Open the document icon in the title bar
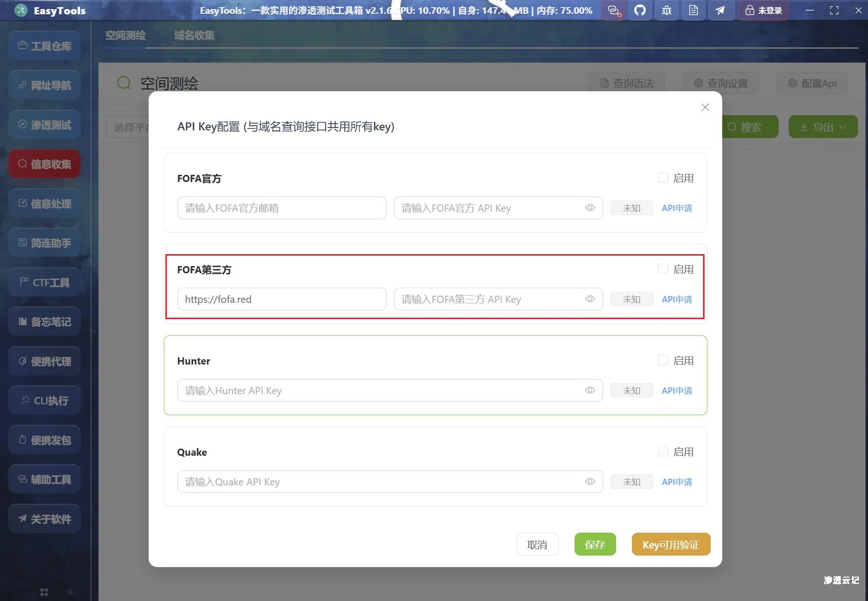 point(693,10)
